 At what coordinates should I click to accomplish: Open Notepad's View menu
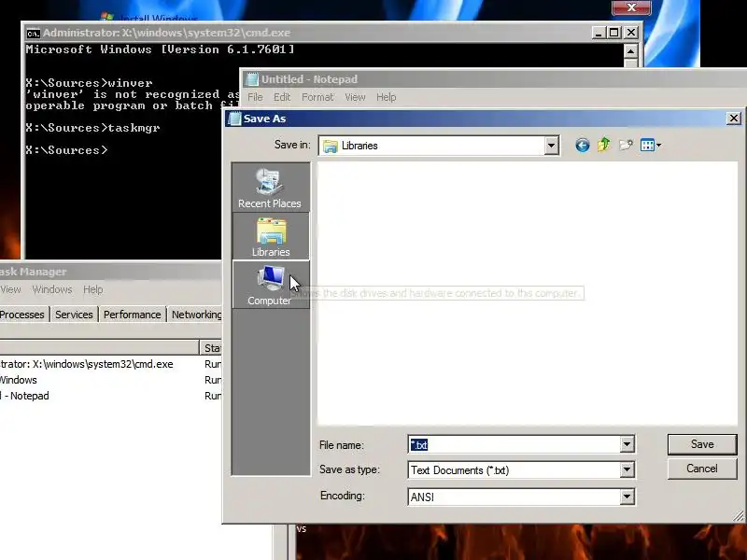[355, 97]
